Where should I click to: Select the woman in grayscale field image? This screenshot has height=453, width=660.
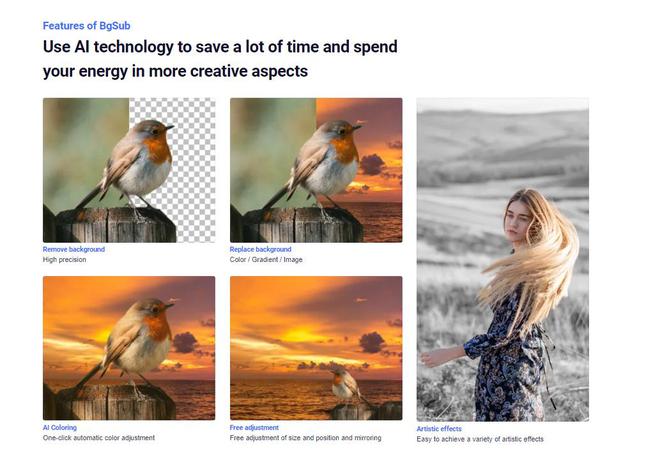tap(503, 259)
